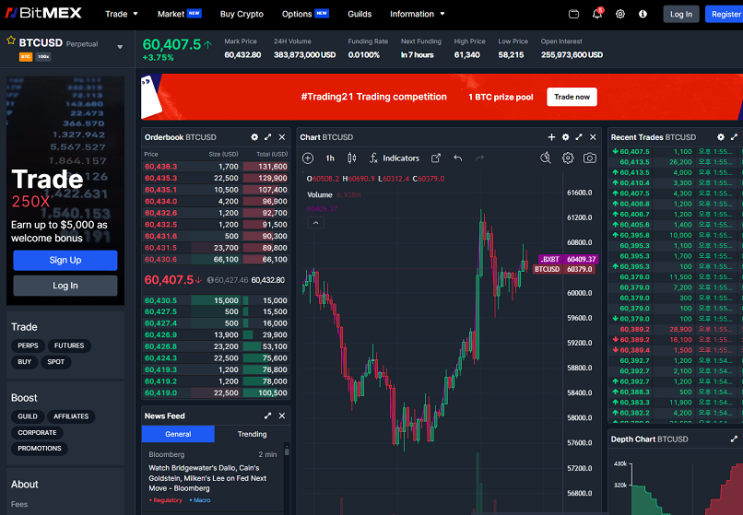
Task: Select the FUTURES chip
Action: coord(69,345)
